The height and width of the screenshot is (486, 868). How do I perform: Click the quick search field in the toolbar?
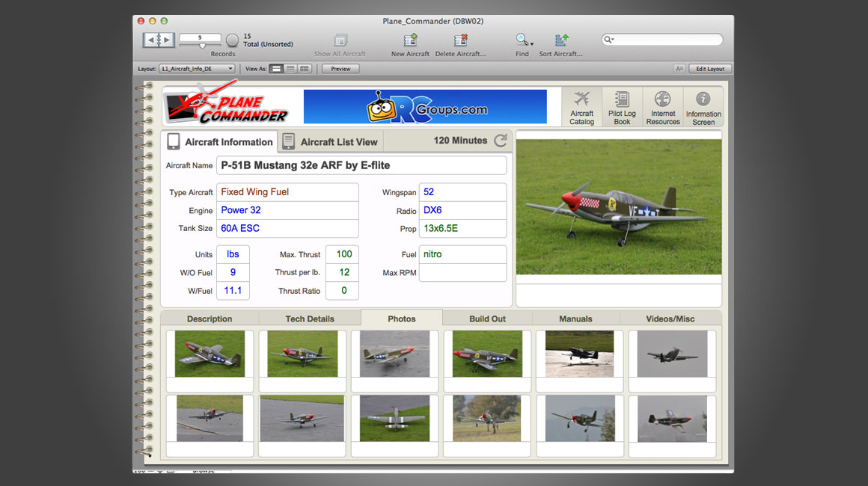[x=662, y=40]
